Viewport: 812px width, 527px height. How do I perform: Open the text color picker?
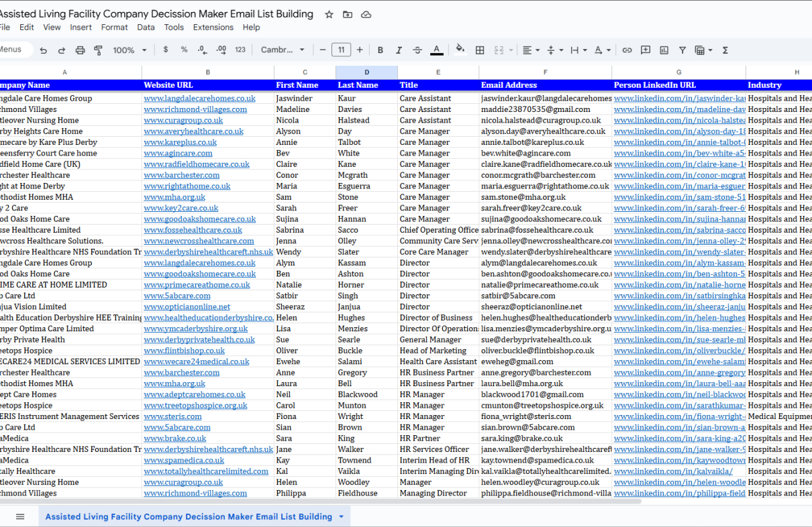(x=437, y=50)
